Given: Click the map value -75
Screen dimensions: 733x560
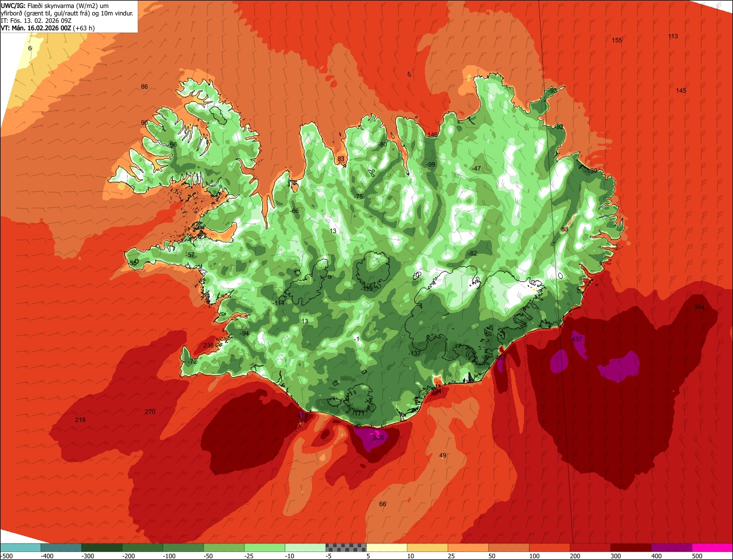Looking at the screenshot, I should click(x=358, y=196).
